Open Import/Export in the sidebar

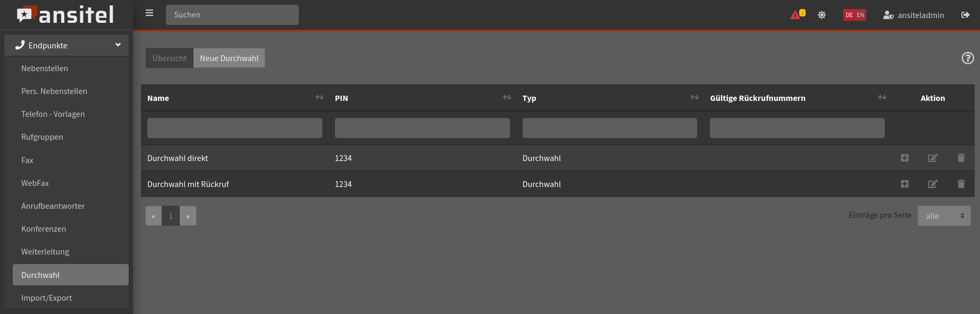click(x=46, y=298)
